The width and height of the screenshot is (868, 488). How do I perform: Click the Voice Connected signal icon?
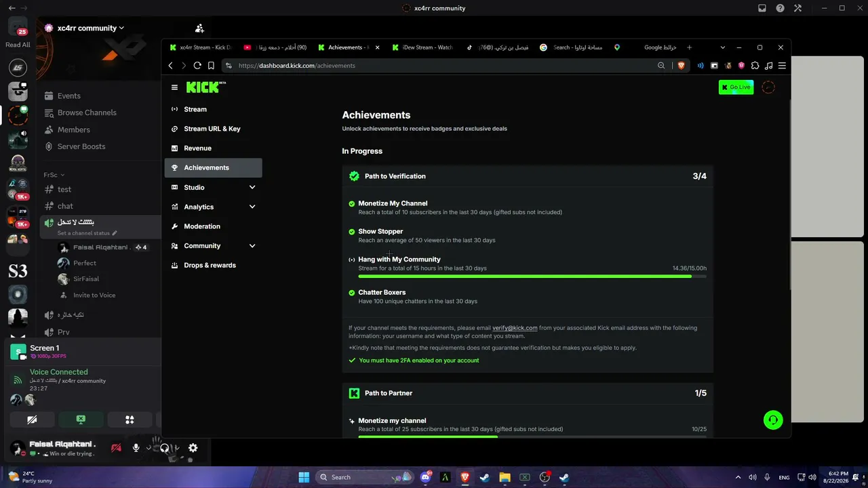(x=18, y=380)
